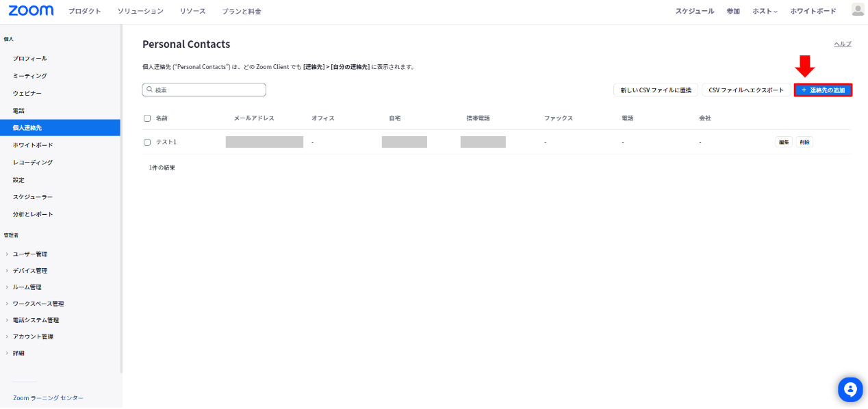868x409 pixels.
Task: Click the 会社 column header
Action: pos(704,118)
